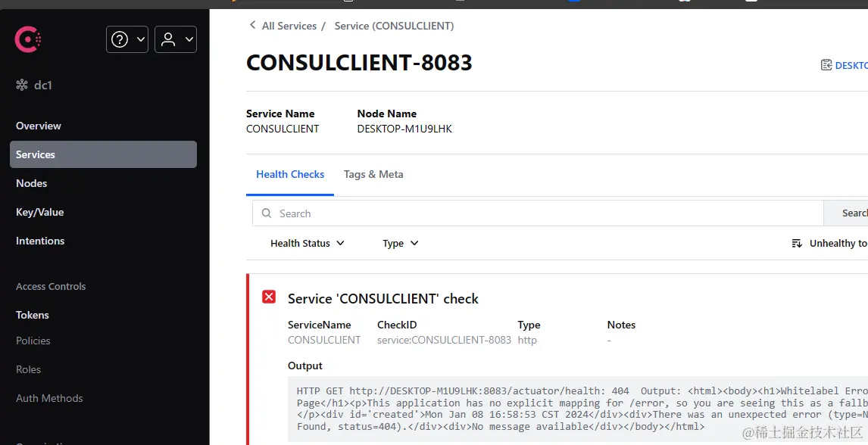Click the red critical status icon

tap(268, 297)
